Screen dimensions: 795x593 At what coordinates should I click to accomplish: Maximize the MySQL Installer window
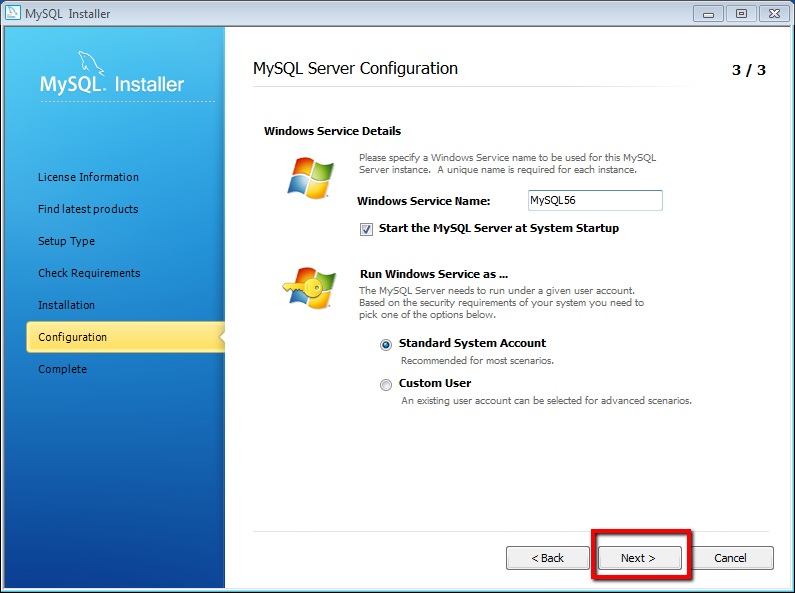point(741,14)
